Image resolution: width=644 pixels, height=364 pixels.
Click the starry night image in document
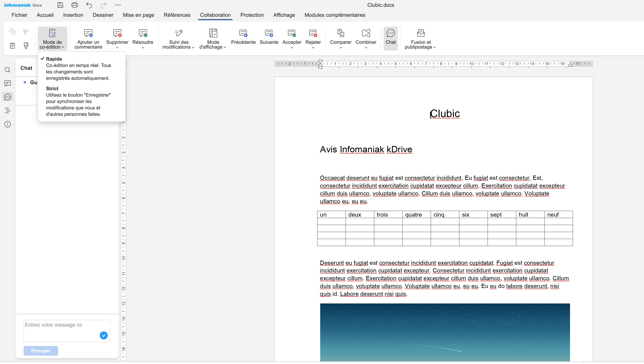[445, 332]
